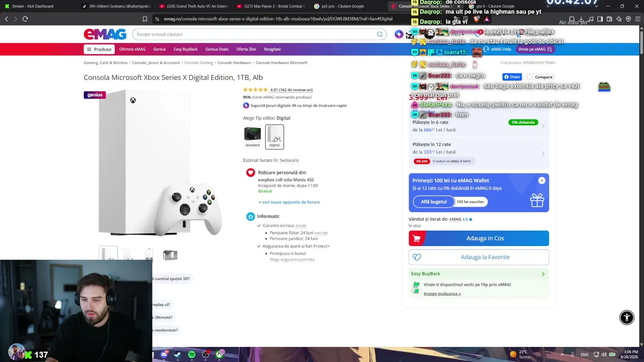Viewport: 644px width, 362px height.
Task: Click the Adauga in Cos button
Action: 478,238
